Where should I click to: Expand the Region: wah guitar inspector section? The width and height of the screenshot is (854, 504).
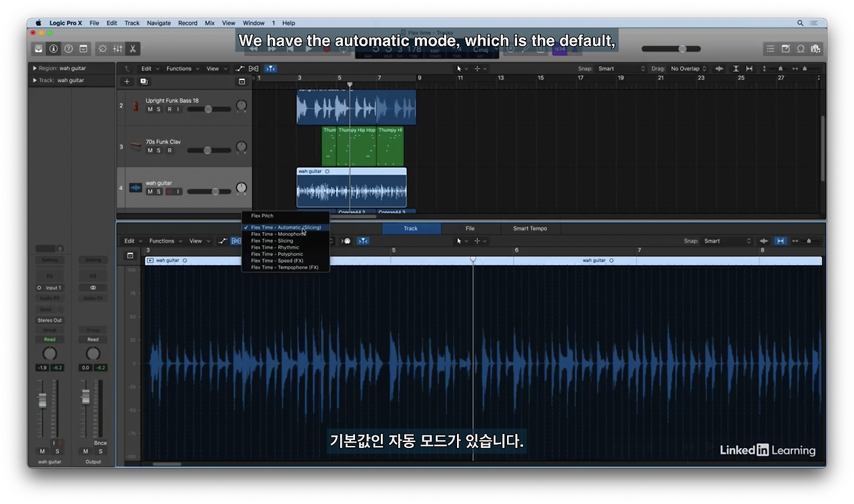point(35,68)
